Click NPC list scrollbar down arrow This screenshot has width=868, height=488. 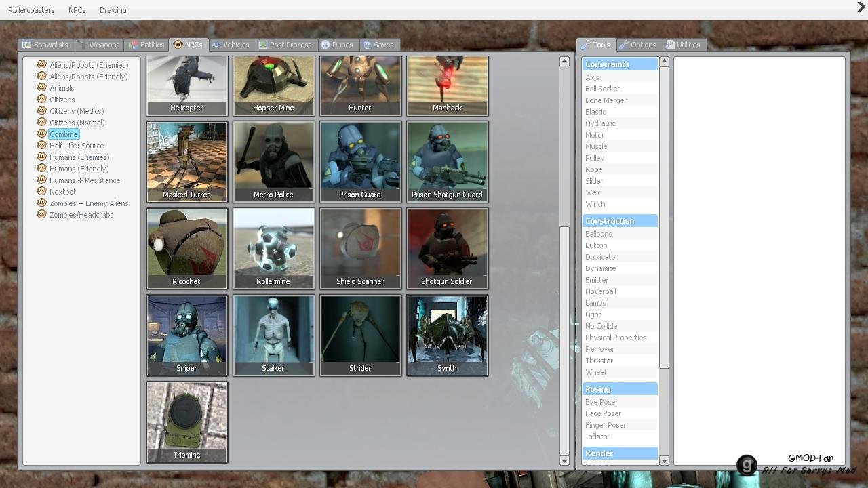564,461
